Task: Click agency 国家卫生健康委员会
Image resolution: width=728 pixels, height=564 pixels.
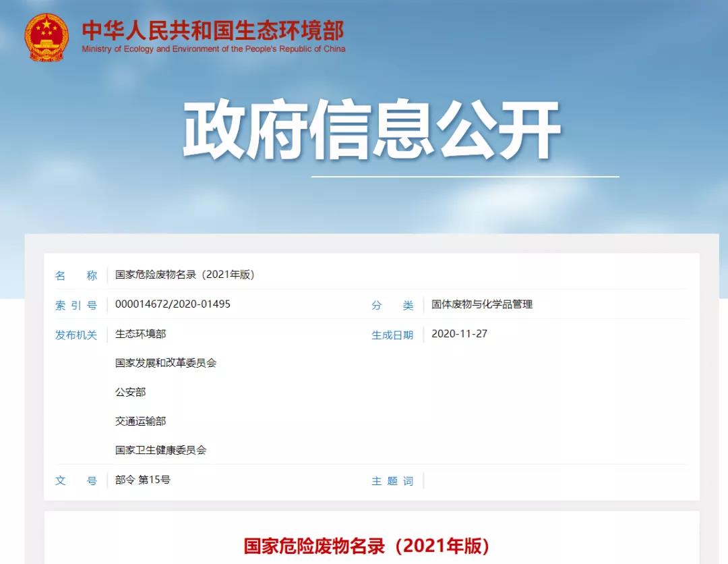Action: pyautogui.click(x=160, y=450)
